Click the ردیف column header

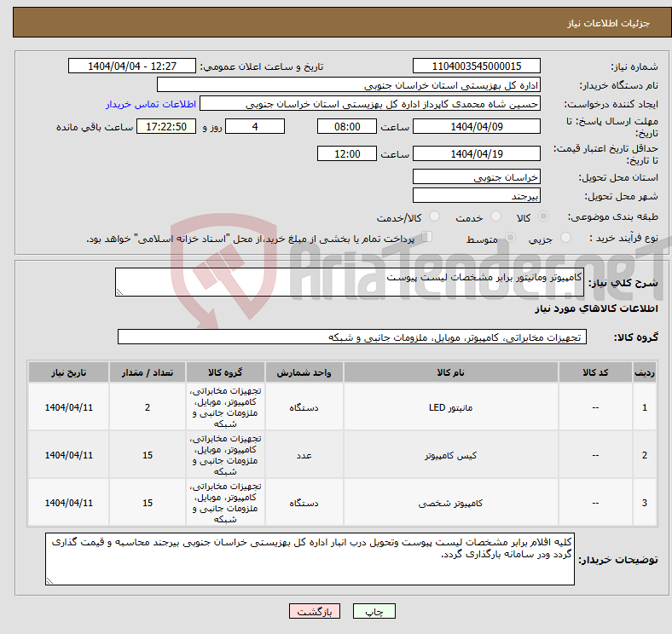[645, 372]
